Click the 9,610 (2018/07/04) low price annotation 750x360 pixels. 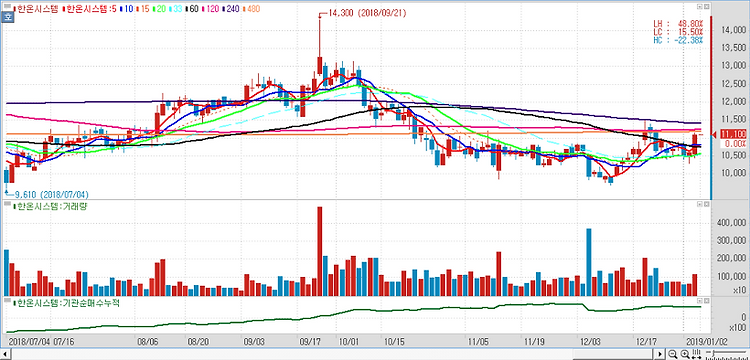[52, 195]
